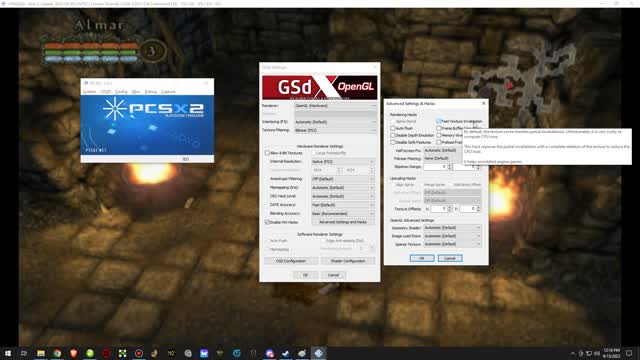
Task: Open Shader Configuration
Action: (348, 261)
